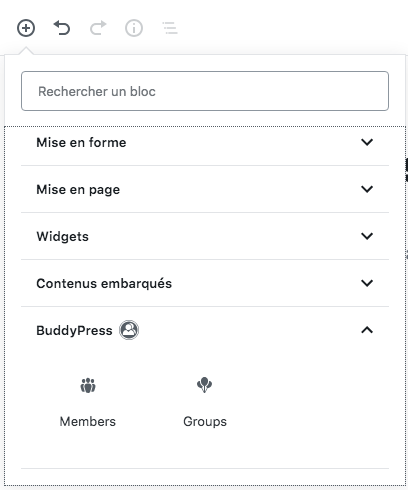
Task: Click the BuddyPress category title
Action: (x=74, y=331)
